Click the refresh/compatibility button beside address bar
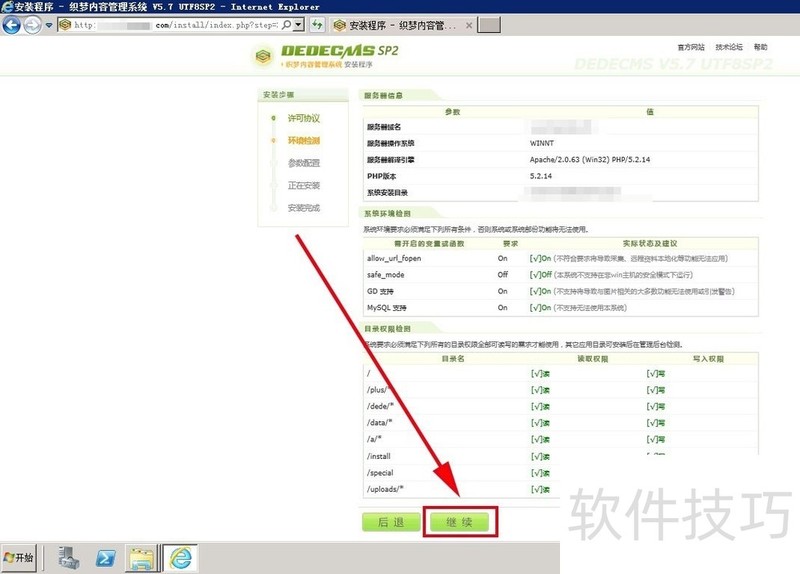The width and height of the screenshot is (800, 574). point(317,24)
